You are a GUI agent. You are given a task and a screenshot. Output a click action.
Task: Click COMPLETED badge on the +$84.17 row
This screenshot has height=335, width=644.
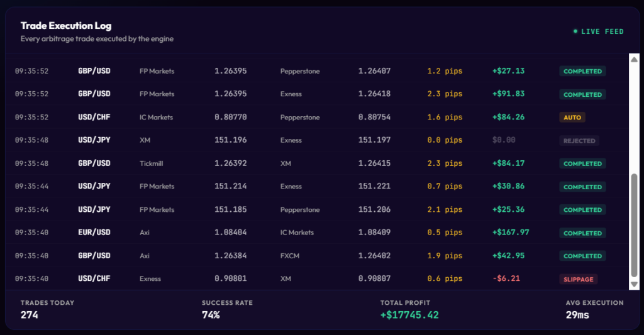coord(582,164)
